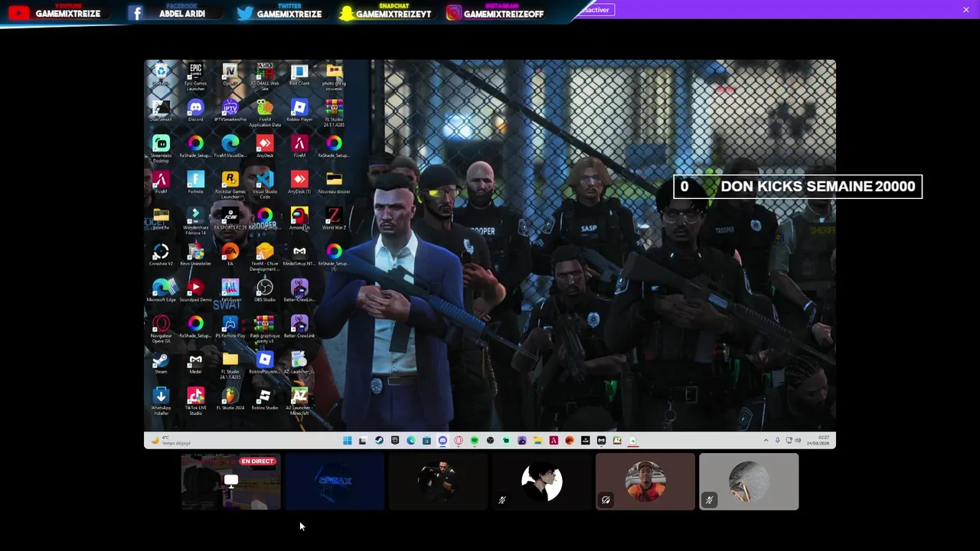The width and height of the screenshot is (980, 551).
Task: Open the Roblox Studio desktop shortcut
Action: (x=265, y=399)
